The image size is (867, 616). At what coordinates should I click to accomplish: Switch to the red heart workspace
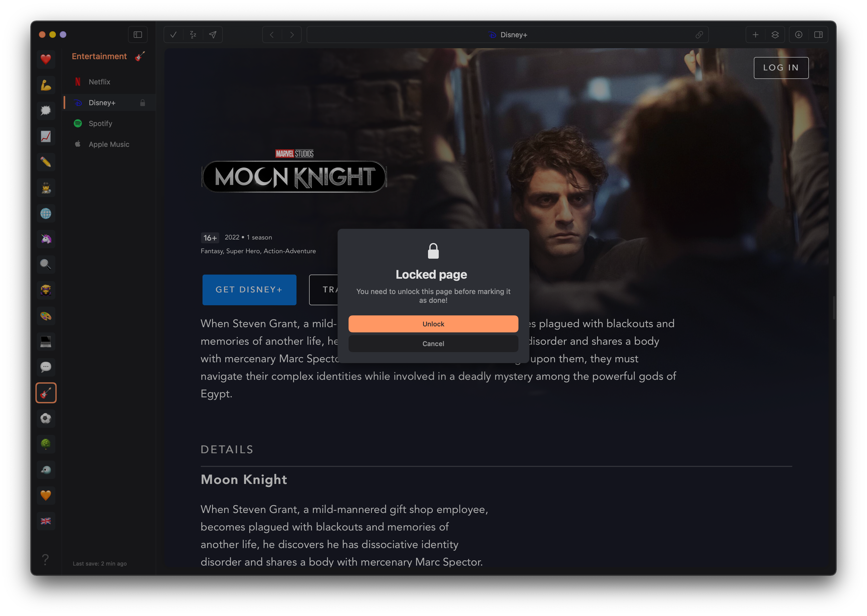coord(46,59)
